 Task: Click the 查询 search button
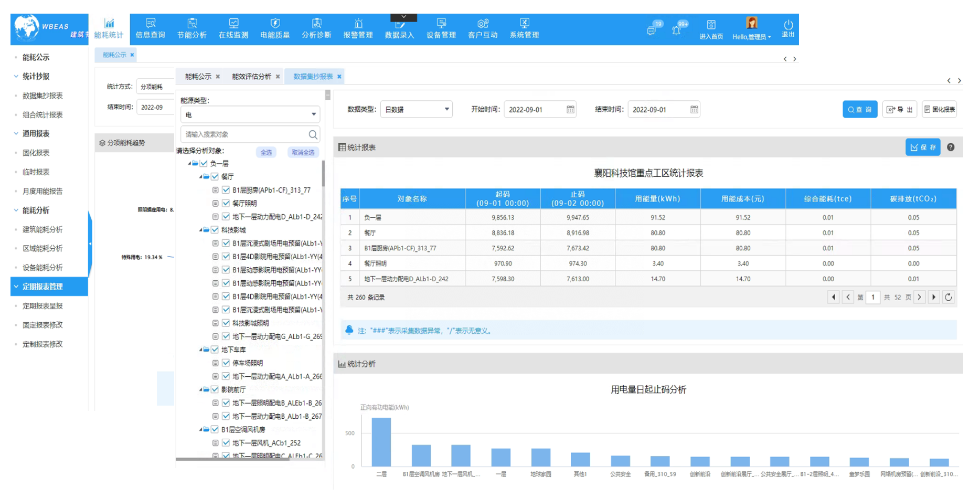859,109
